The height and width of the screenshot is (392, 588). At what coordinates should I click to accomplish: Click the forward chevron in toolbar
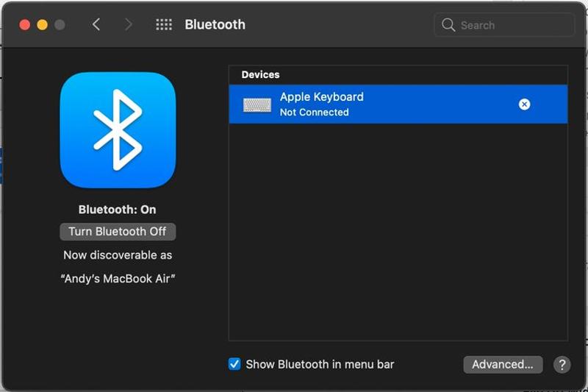pyautogui.click(x=129, y=25)
